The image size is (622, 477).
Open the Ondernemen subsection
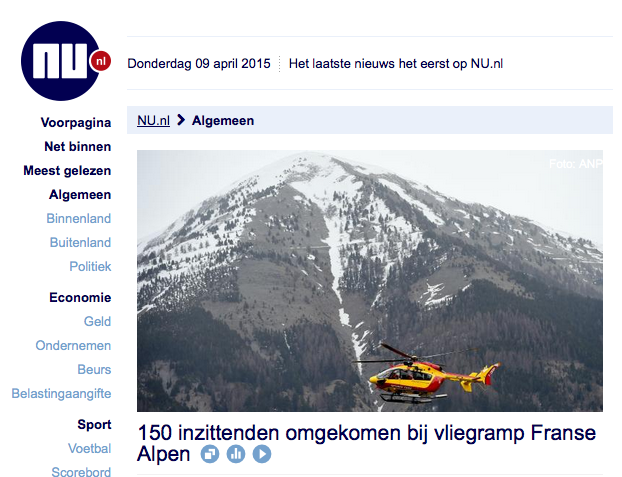[73, 346]
